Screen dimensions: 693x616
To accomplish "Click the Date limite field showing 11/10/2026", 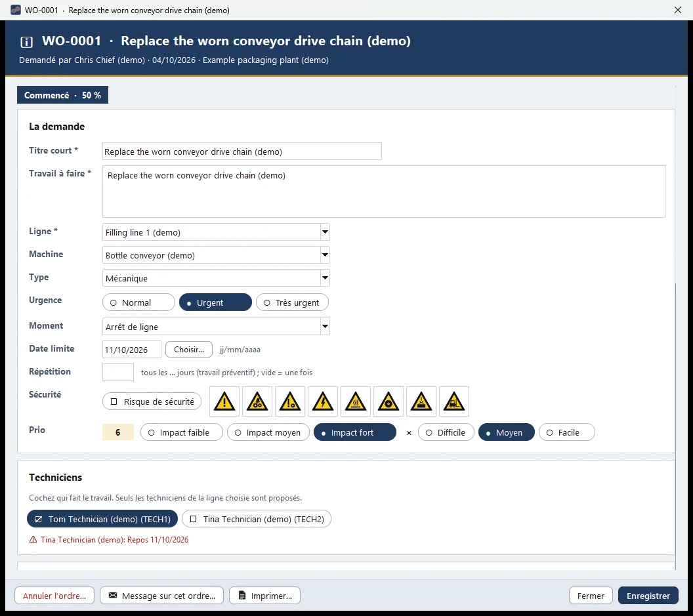I will click(x=132, y=350).
